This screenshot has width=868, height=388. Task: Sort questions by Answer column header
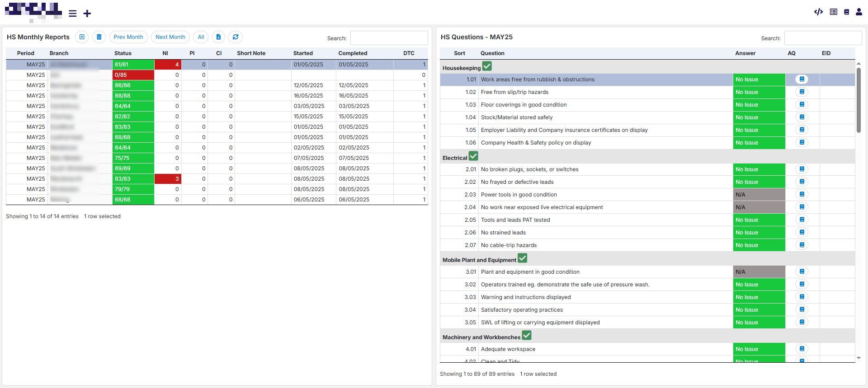point(745,53)
